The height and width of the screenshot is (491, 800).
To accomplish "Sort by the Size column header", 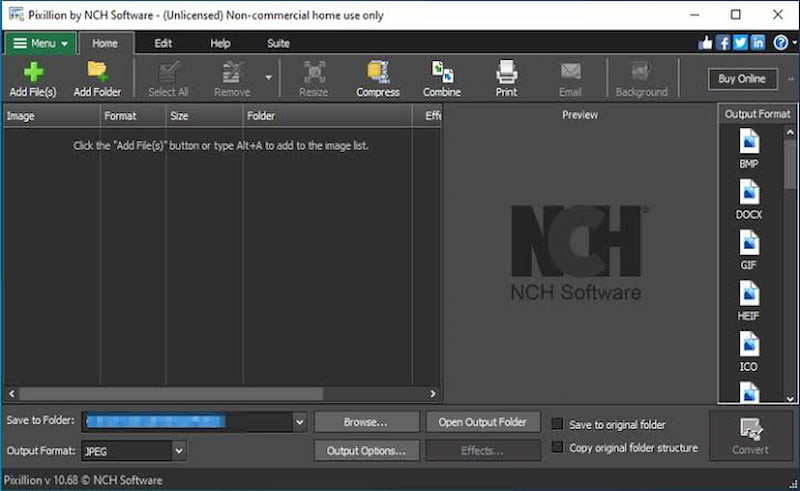I will 205,116.
